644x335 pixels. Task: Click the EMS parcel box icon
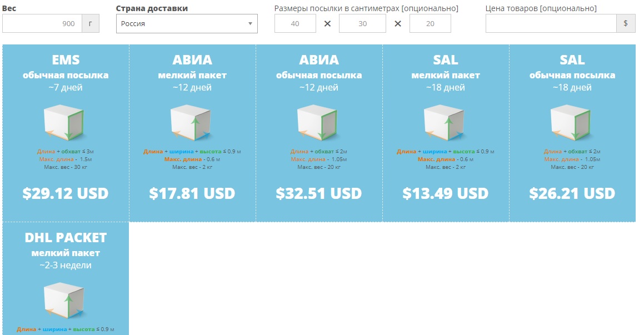pos(64,123)
